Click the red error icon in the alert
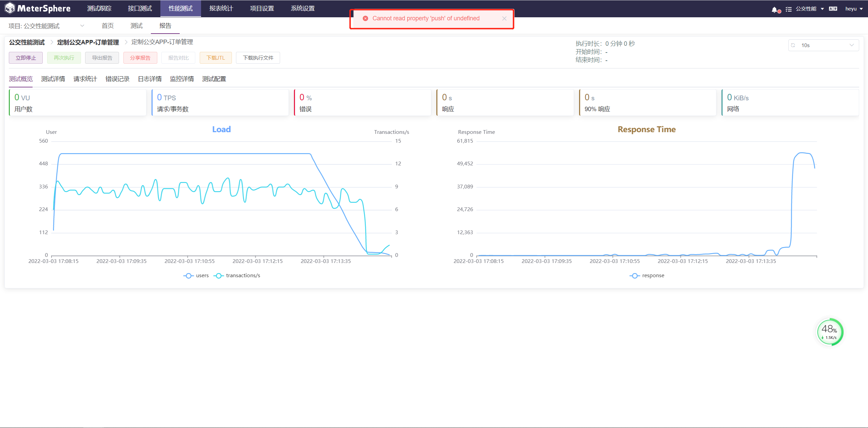This screenshot has width=868, height=428. coord(365,18)
